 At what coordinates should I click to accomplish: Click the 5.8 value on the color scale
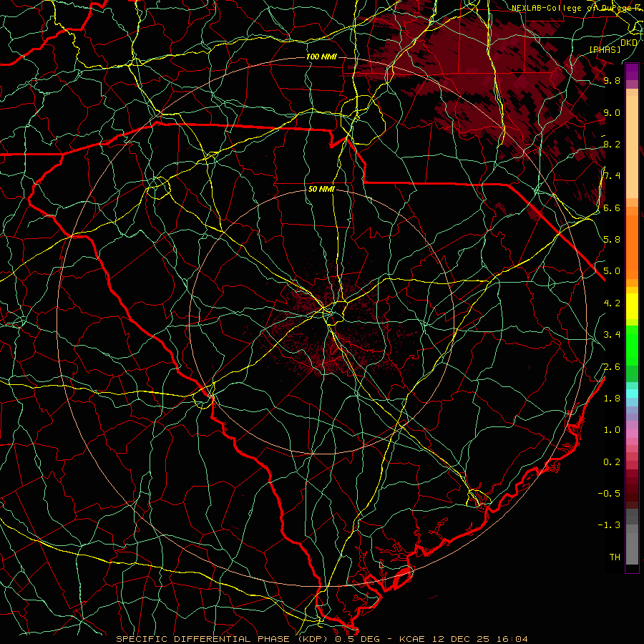612,240
